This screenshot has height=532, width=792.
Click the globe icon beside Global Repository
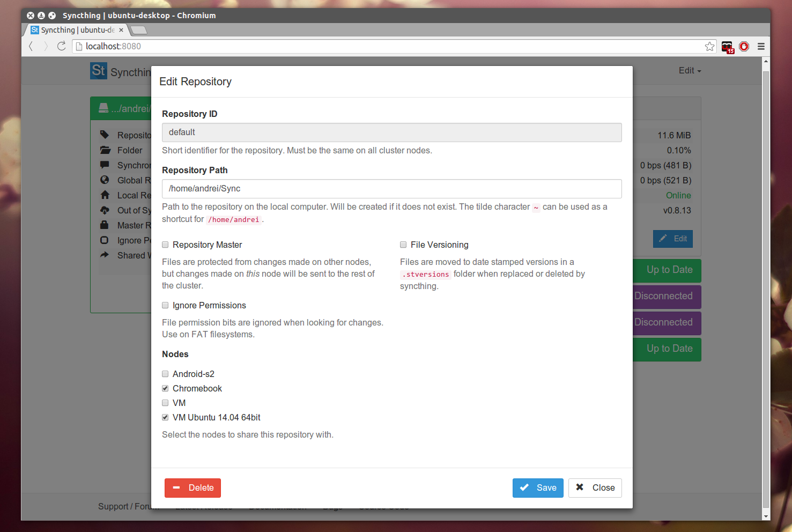coord(105,180)
